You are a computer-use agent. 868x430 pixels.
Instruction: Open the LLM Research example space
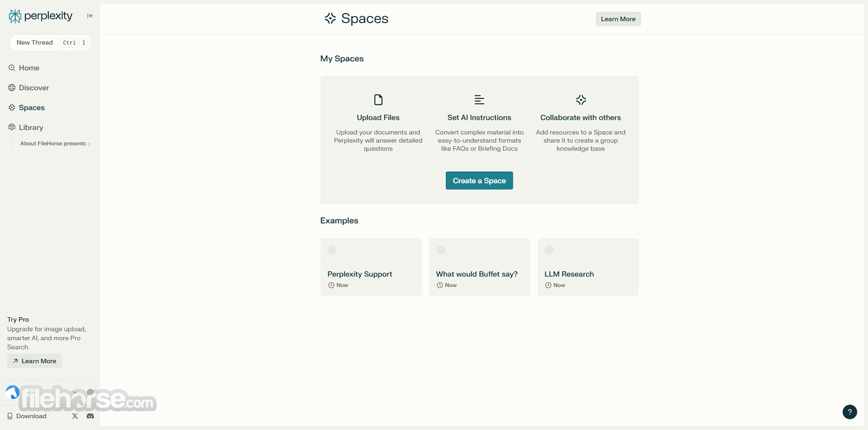588,267
